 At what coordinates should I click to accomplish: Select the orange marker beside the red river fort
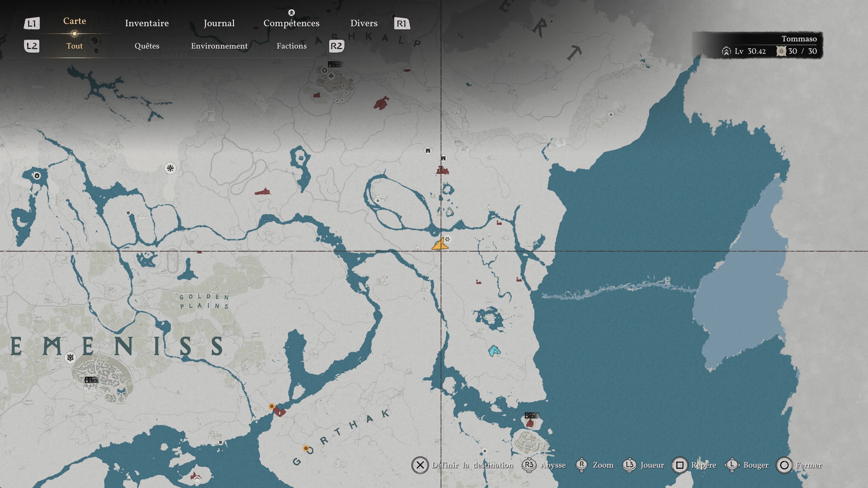(x=271, y=406)
